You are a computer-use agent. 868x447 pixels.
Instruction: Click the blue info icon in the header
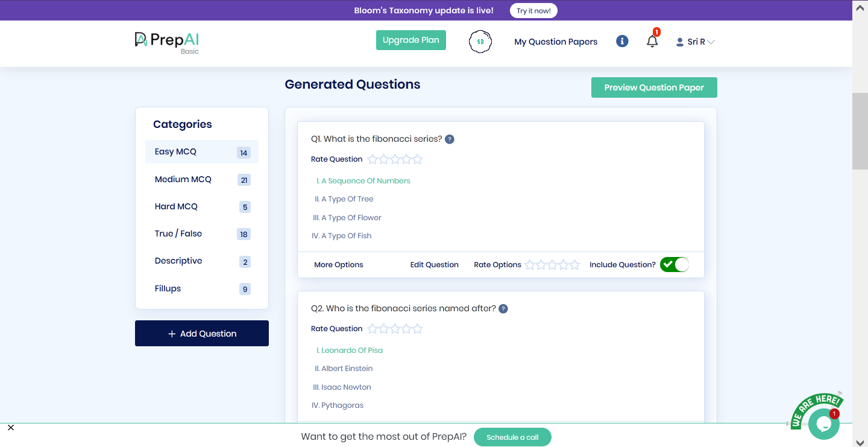pos(621,41)
